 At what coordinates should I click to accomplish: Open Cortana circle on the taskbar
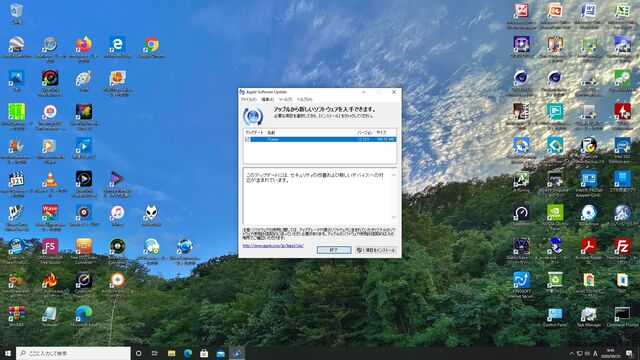click(138, 353)
